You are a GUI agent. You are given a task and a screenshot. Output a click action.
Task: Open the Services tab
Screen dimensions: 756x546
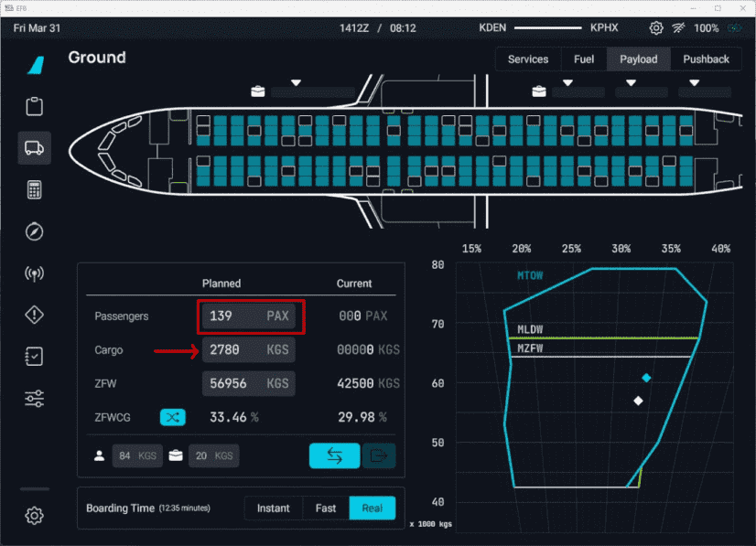pos(528,59)
